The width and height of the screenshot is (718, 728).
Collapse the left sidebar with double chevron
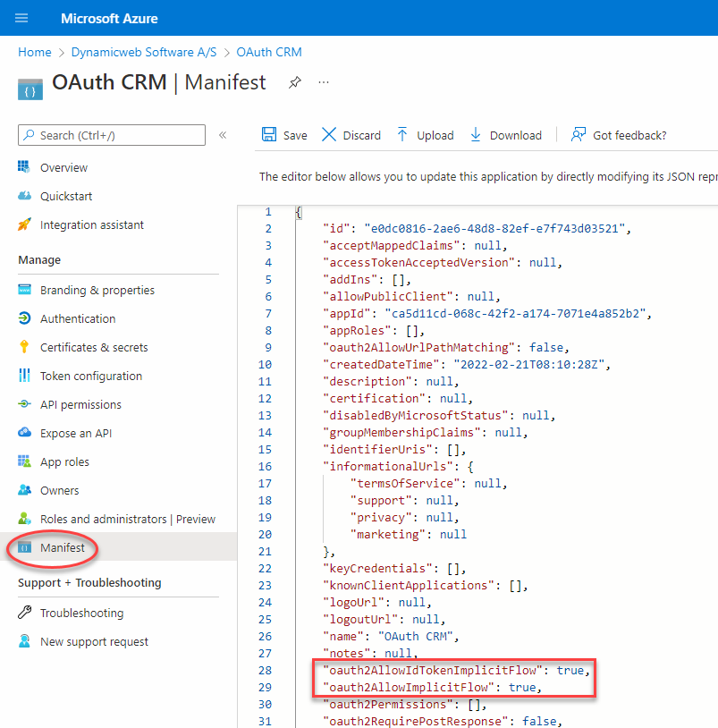pyautogui.click(x=223, y=135)
